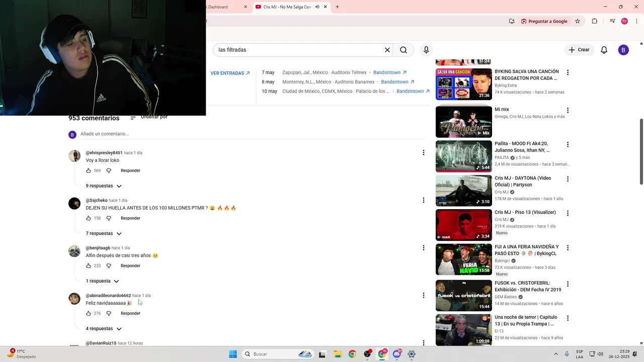The width and height of the screenshot is (644, 362).
Task: Open the media control icon in Chrome toolbar
Action: pos(612,21)
